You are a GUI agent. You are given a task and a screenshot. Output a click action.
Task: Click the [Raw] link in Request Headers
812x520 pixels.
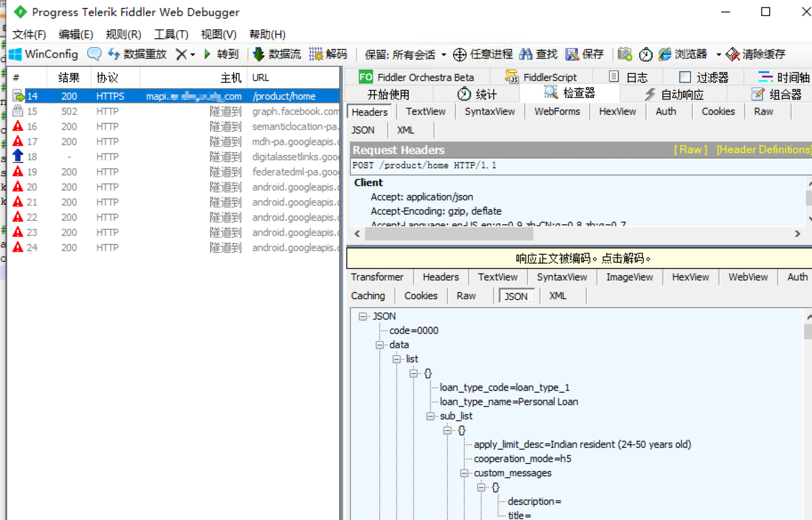[690, 150]
